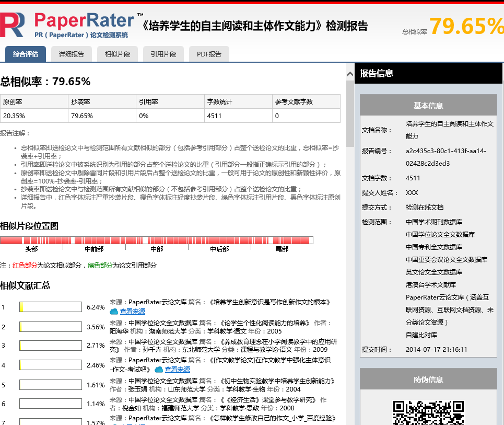
Task: Click the 抄袭率 value 79.65% in table
Action: coord(82,116)
